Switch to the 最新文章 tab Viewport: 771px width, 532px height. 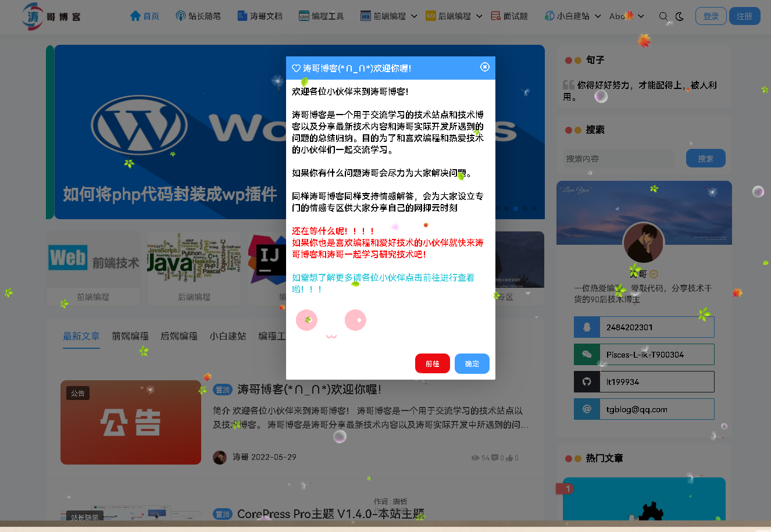[x=81, y=336]
